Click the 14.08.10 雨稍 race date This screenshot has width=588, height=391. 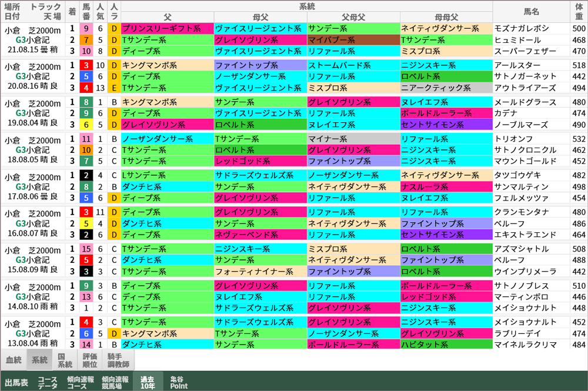coord(32,306)
